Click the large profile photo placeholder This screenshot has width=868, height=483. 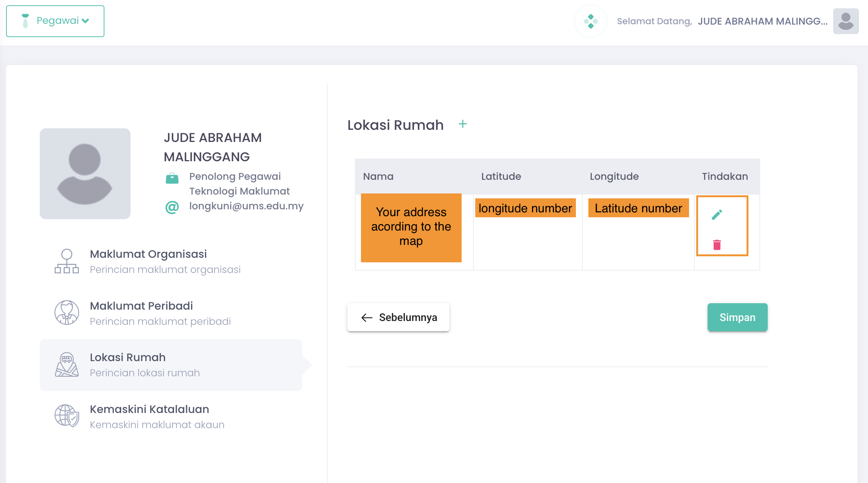pyautogui.click(x=85, y=174)
